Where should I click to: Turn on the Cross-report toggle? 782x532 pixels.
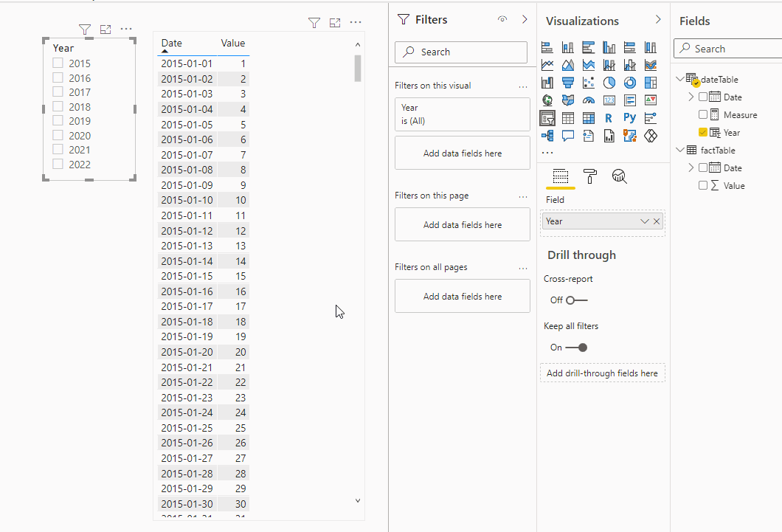pyautogui.click(x=576, y=300)
